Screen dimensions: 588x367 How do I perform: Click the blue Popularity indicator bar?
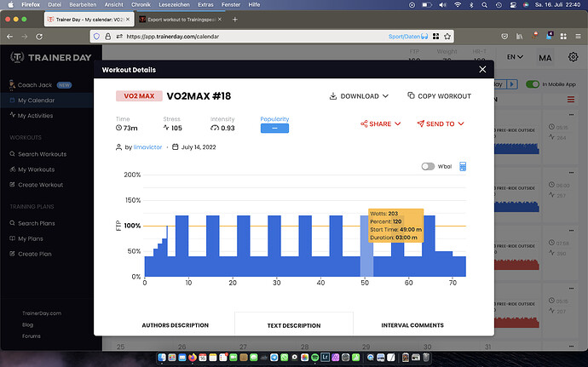point(274,129)
